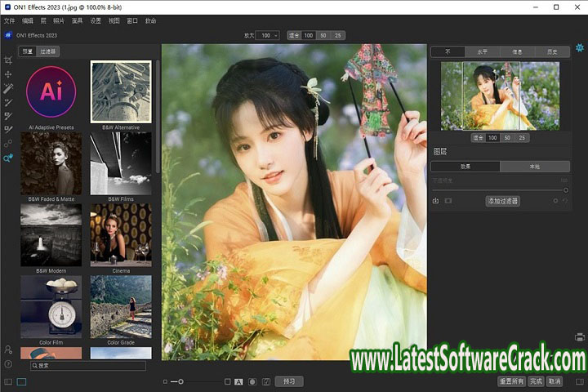
Task: Click the undo arrow icon near filter button
Action: 565,201
